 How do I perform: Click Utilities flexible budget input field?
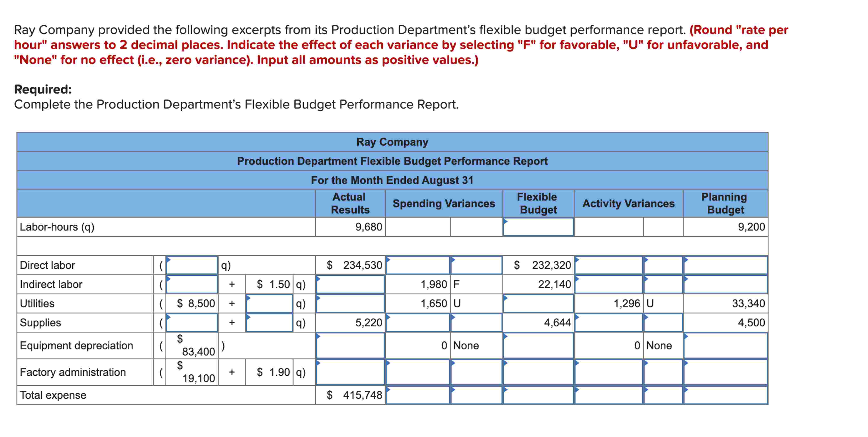click(x=538, y=304)
